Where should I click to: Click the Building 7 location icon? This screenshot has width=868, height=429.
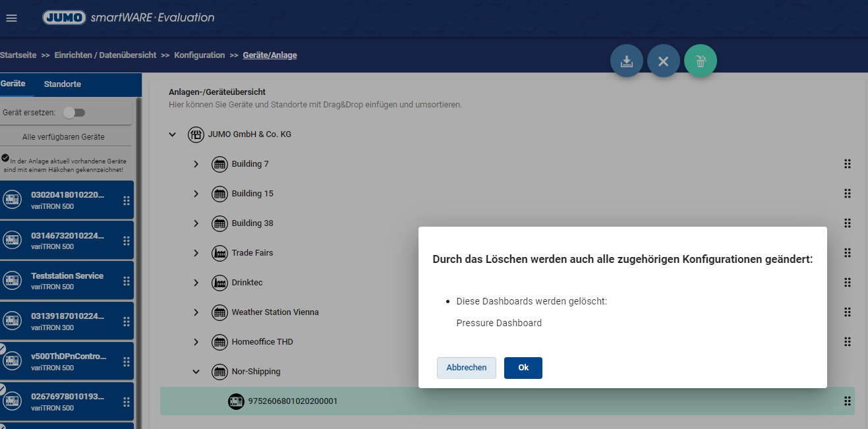(x=219, y=164)
